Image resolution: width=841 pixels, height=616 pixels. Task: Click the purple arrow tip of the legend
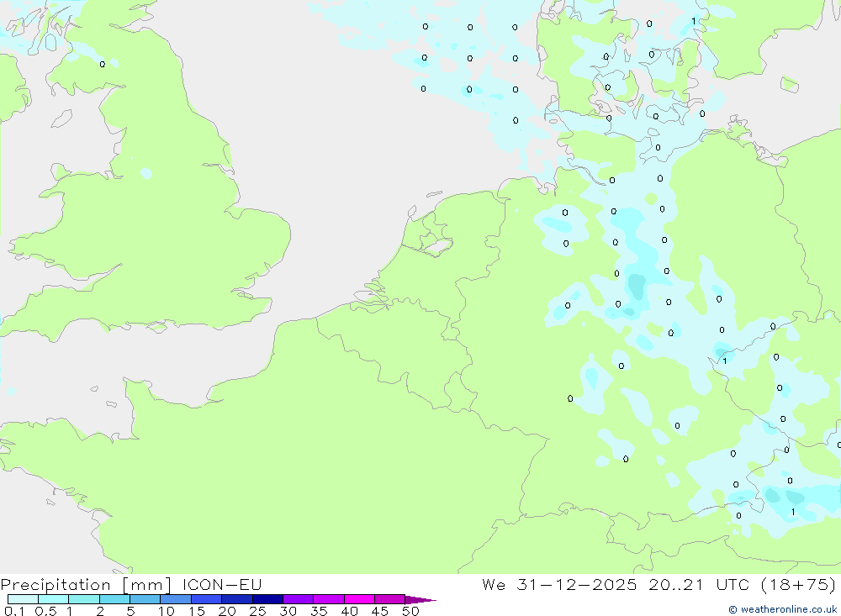[x=421, y=600]
